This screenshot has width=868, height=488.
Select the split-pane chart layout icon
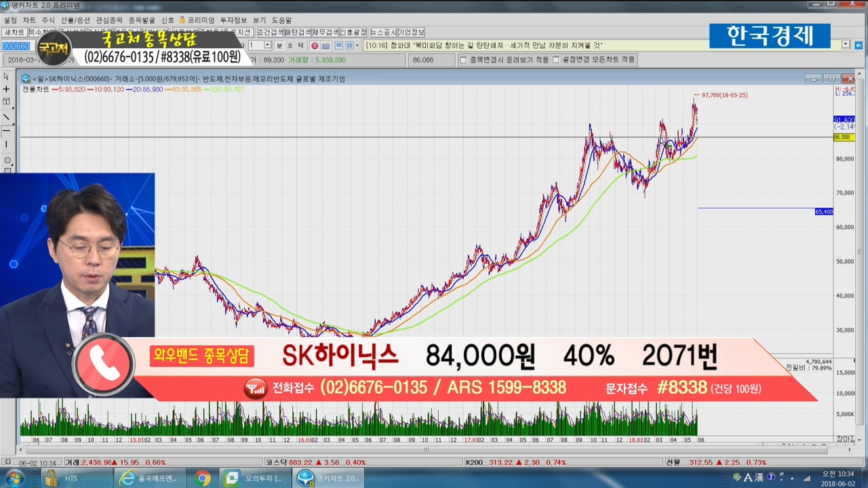349,45
